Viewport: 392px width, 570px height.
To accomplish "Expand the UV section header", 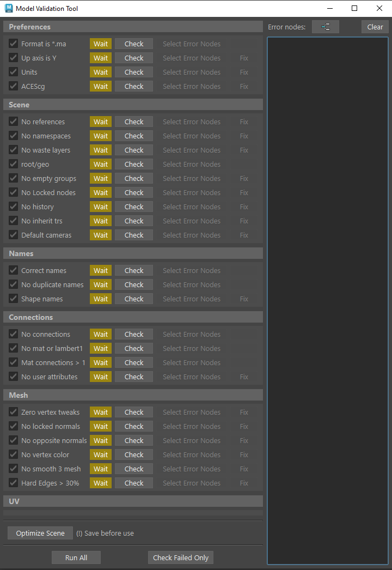I will tap(133, 501).
